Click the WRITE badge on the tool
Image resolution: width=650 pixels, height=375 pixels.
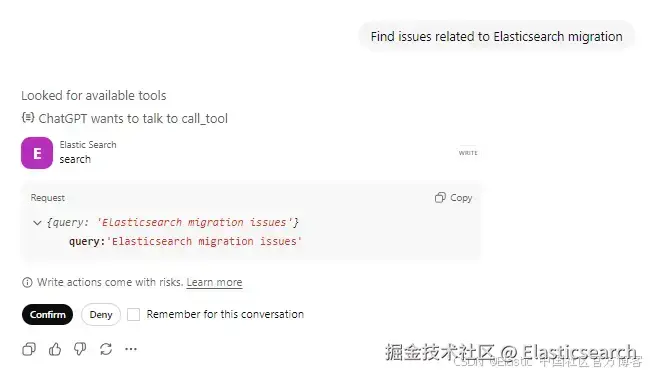(468, 153)
